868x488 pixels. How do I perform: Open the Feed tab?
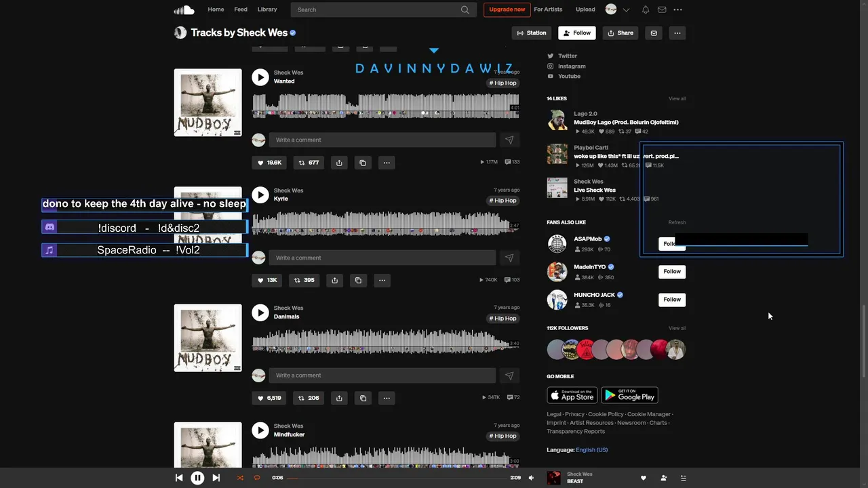coord(241,9)
